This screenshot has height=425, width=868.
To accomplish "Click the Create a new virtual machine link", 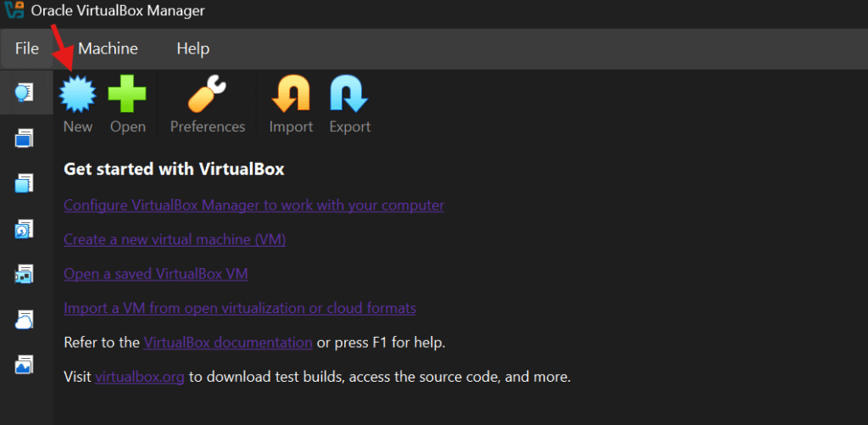I will [175, 240].
